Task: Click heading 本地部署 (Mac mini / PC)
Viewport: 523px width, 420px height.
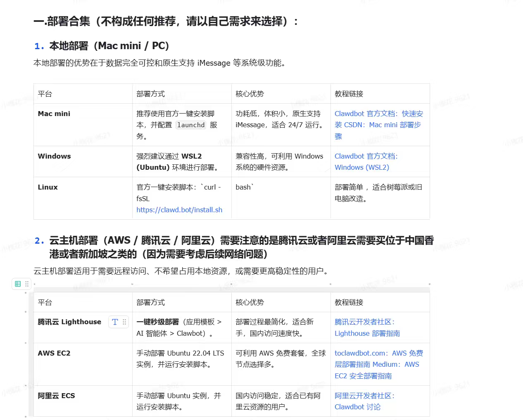Action: point(109,46)
